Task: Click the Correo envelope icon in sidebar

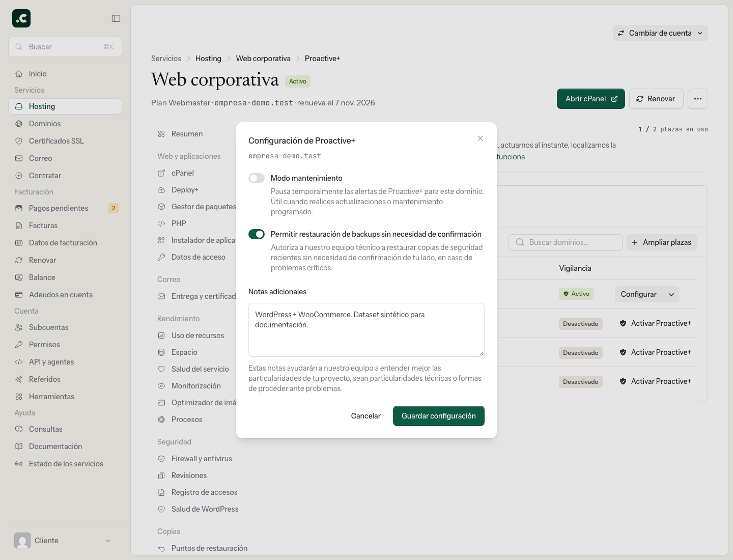Action: pyautogui.click(x=19, y=158)
